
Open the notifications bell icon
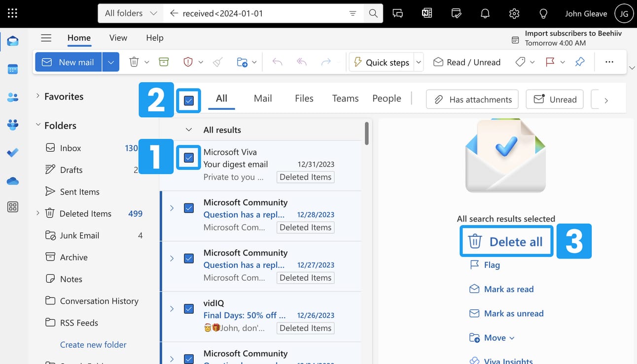485,13
